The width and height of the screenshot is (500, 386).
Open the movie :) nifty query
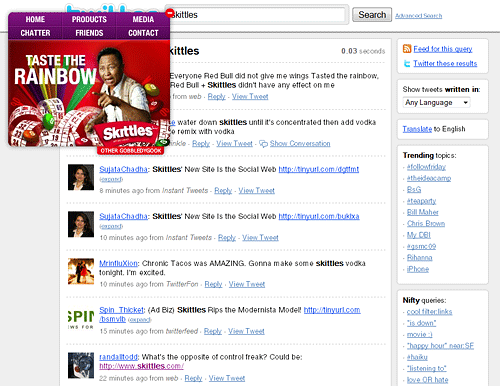pos(420,334)
